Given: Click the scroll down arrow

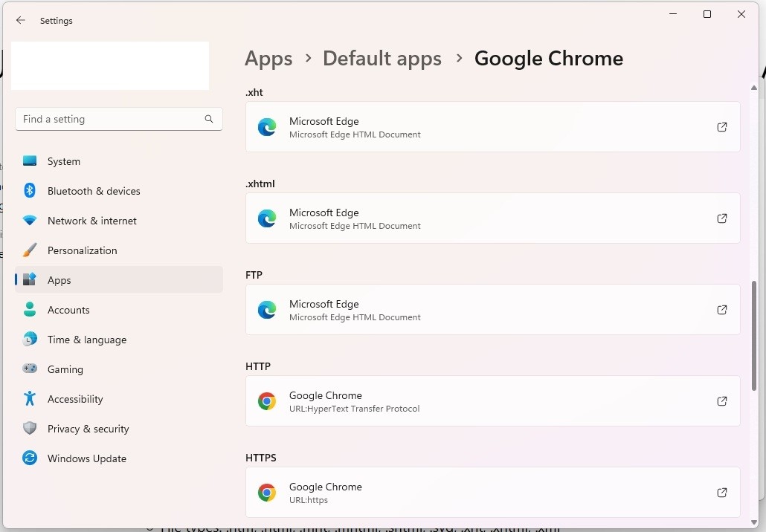Looking at the screenshot, I should pyautogui.click(x=754, y=523).
